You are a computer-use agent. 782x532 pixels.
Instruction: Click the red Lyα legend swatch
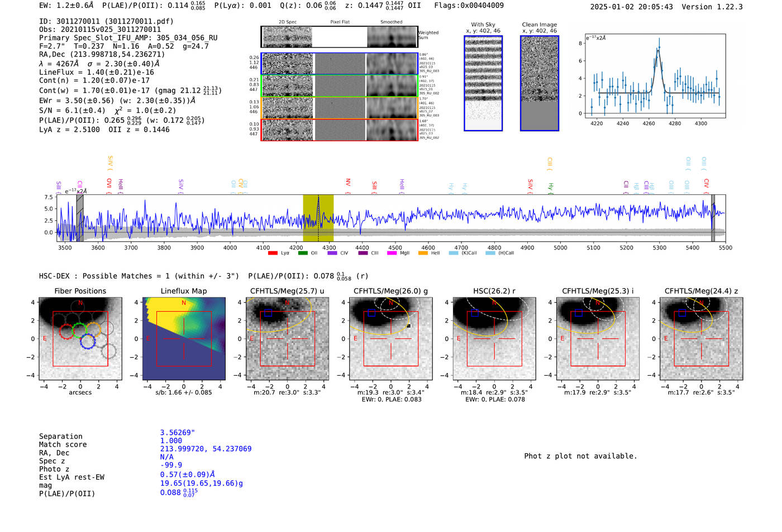click(273, 253)
